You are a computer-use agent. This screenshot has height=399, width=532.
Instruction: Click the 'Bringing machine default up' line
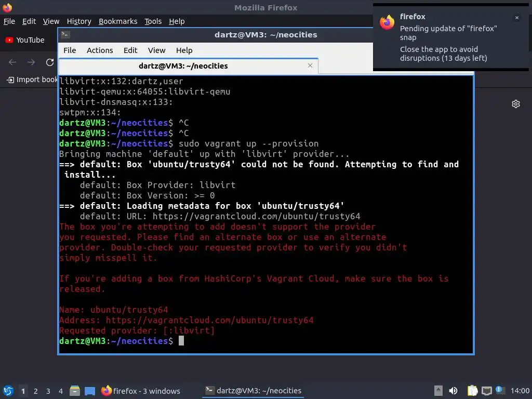pyautogui.click(x=204, y=154)
